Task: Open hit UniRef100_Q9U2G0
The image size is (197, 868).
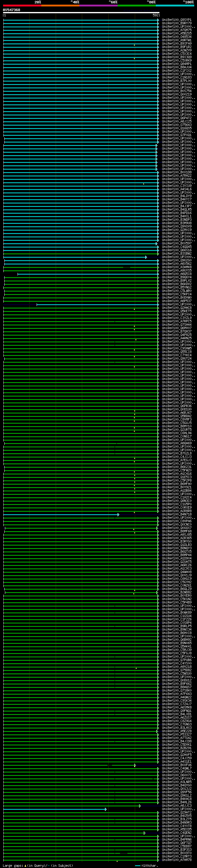Action: pos(176,260)
